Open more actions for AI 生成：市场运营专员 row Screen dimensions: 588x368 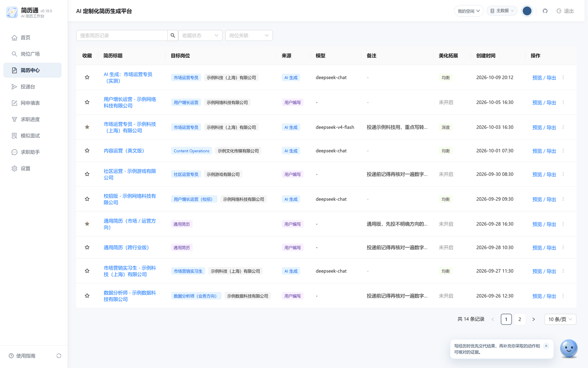point(563,77)
